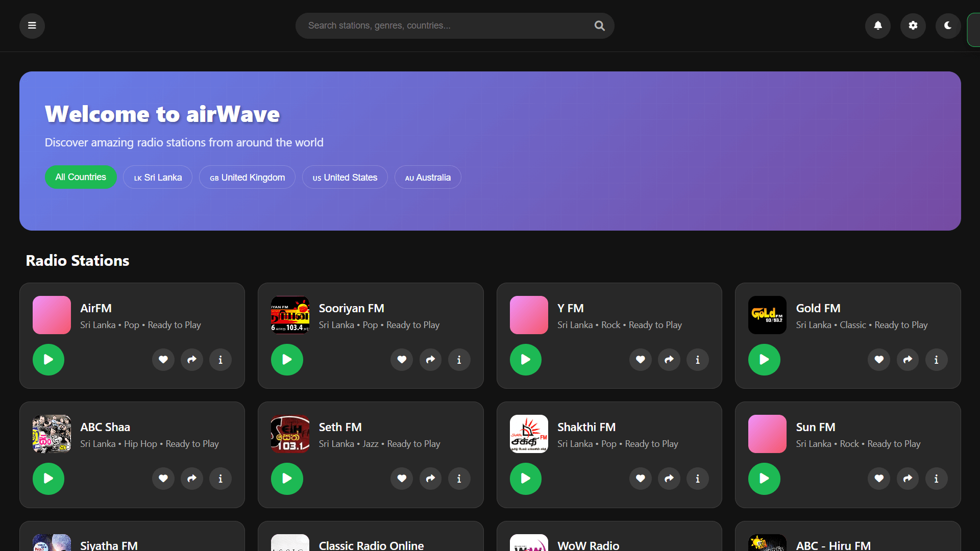This screenshot has height=551, width=980.
Task: Play Sooriyan FM station
Action: point(287,360)
